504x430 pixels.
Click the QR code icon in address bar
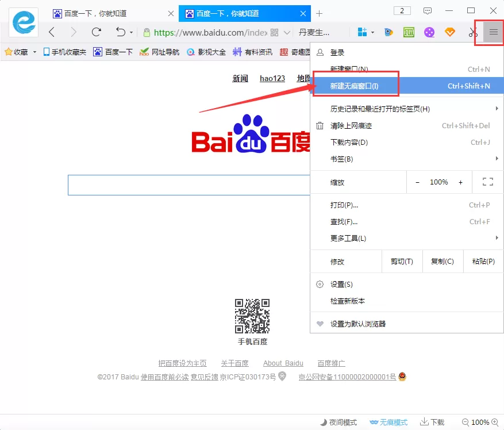click(275, 33)
